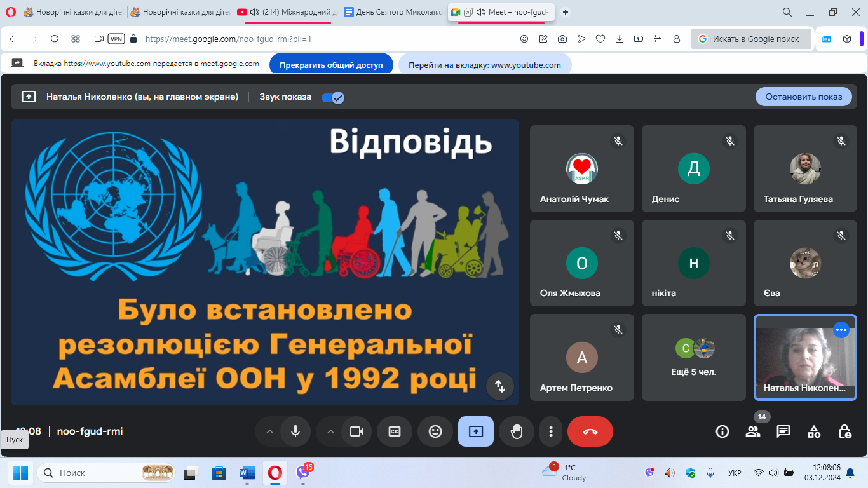Reload the page

55,39
